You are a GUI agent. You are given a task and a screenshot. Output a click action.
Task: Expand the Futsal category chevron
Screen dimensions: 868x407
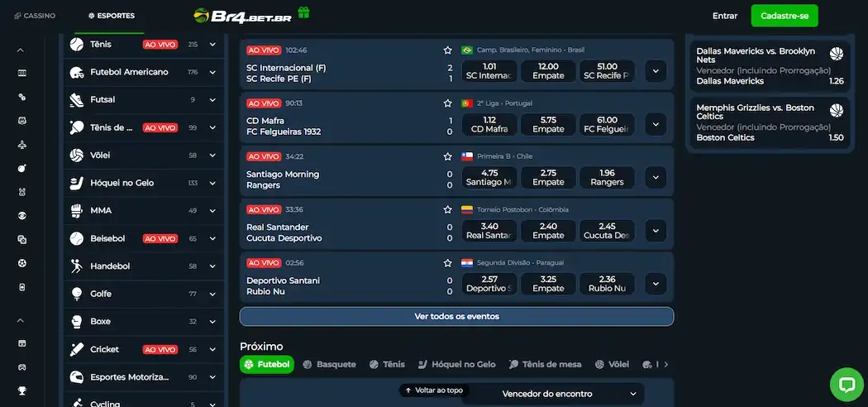point(212,99)
